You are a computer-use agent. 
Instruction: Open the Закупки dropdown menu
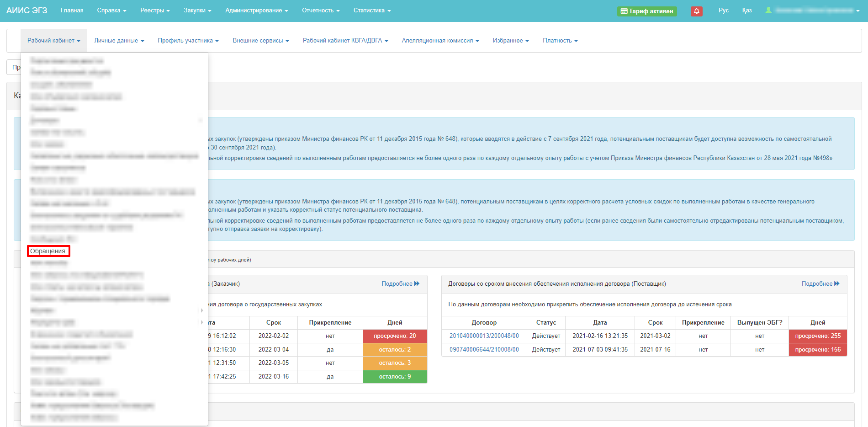point(197,11)
